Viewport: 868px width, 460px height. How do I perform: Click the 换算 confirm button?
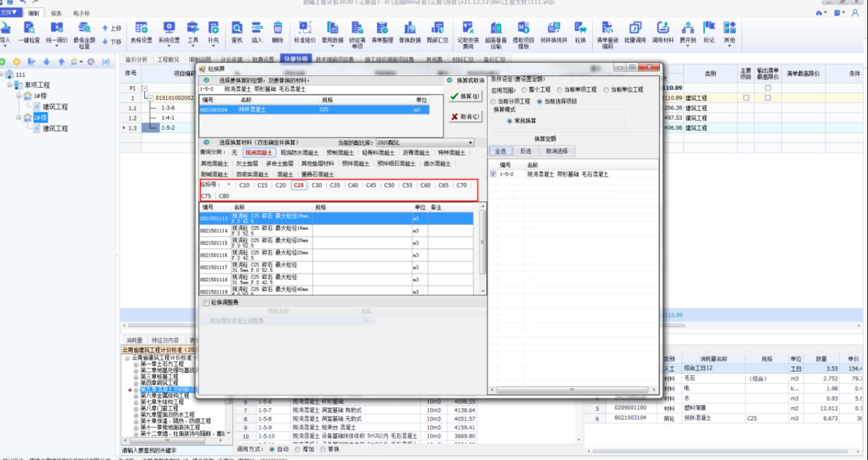point(465,97)
